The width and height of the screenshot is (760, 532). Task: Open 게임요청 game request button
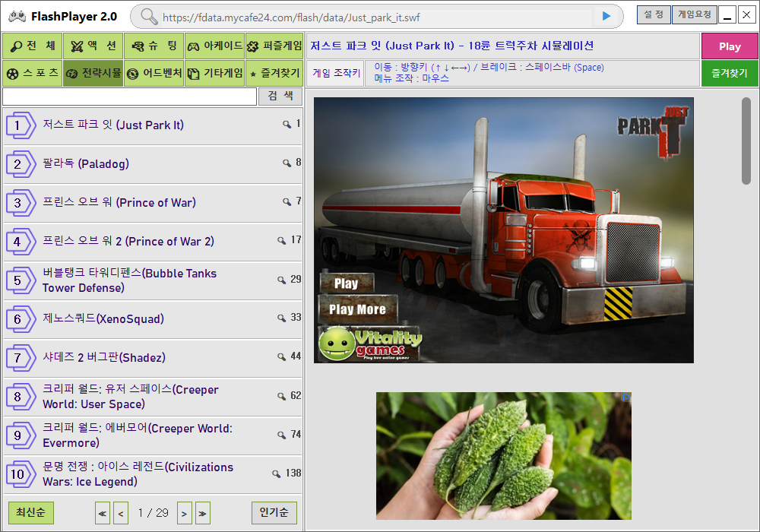(x=694, y=14)
